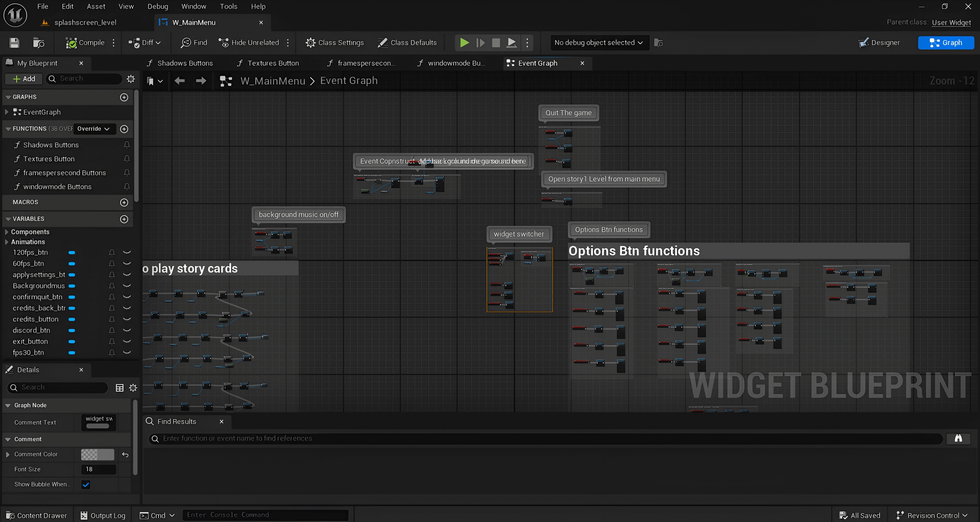Viewport: 980px width, 522px height.
Task: Open the function Override dropdown
Action: coord(93,129)
